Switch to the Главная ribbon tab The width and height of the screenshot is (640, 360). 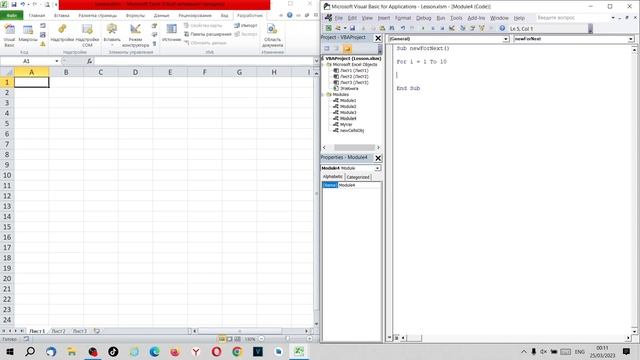[x=37, y=16]
